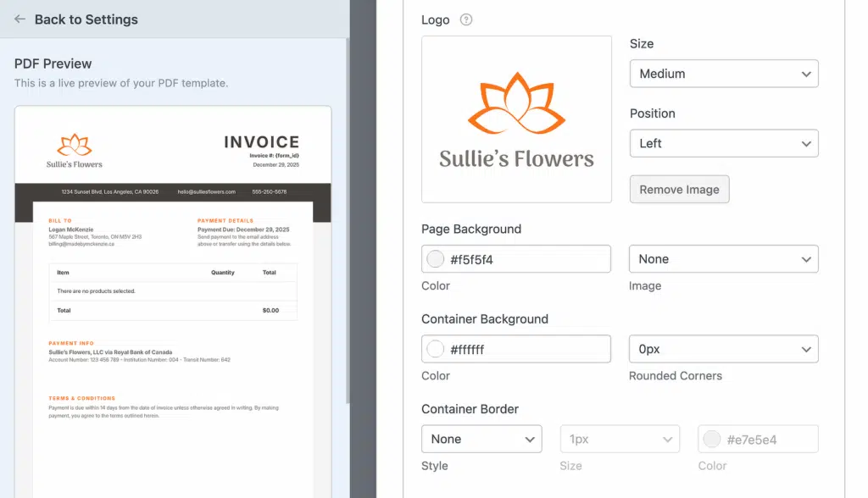Open the logo Position dropdown
This screenshot has width=868, height=498.
coord(724,143)
